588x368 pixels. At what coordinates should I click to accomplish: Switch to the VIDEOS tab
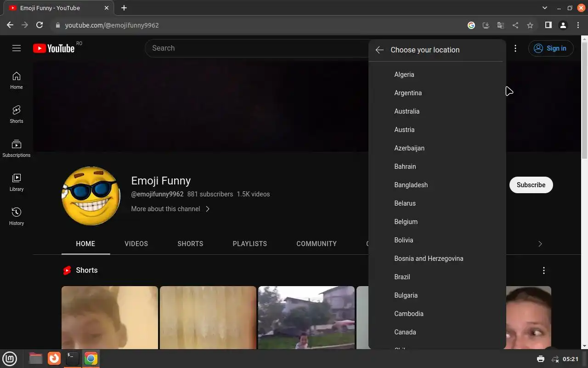[x=136, y=244]
